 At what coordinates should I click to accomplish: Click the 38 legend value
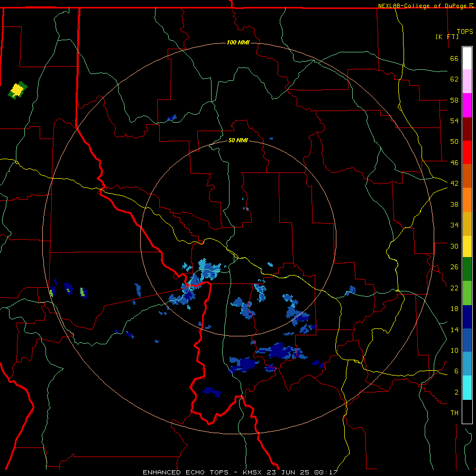pyautogui.click(x=454, y=204)
